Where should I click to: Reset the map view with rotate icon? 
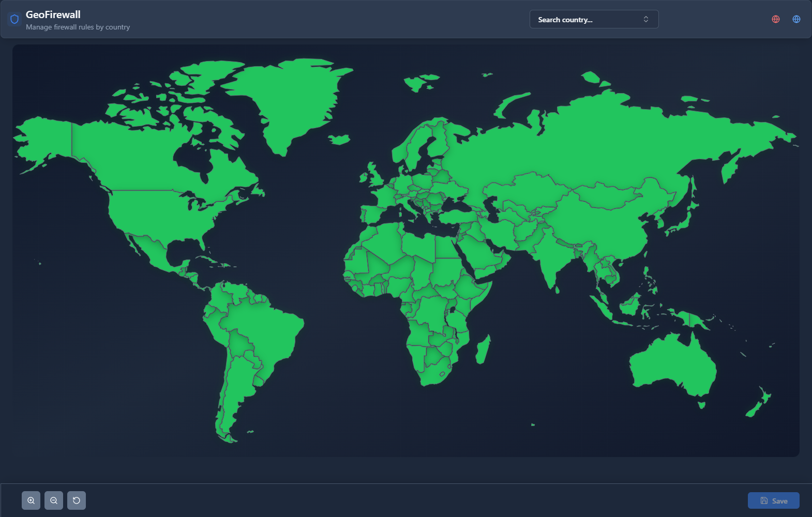pyautogui.click(x=77, y=500)
